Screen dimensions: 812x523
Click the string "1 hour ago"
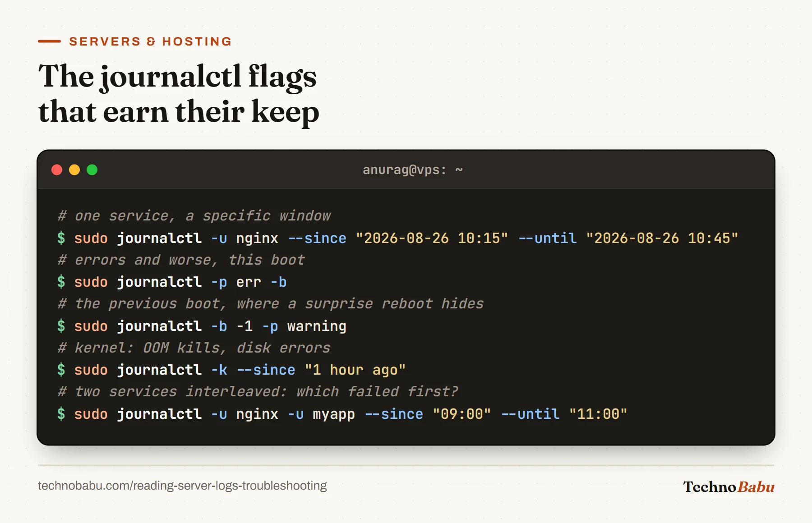355,370
